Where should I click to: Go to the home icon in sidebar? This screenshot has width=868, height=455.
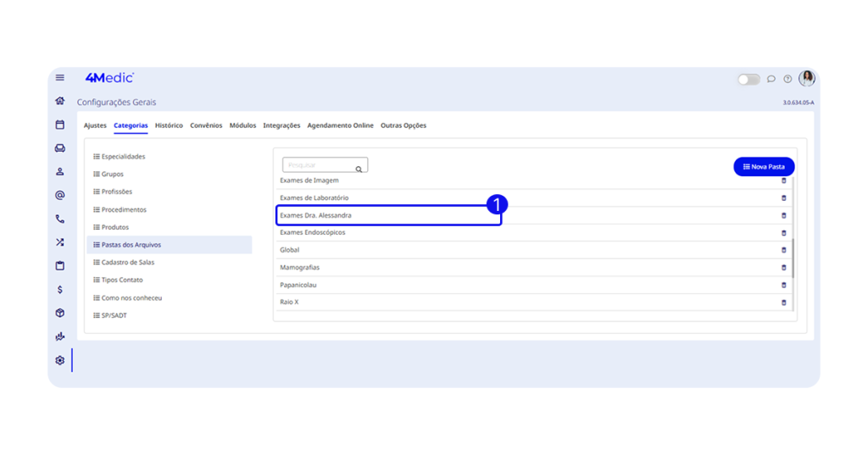point(60,101)
